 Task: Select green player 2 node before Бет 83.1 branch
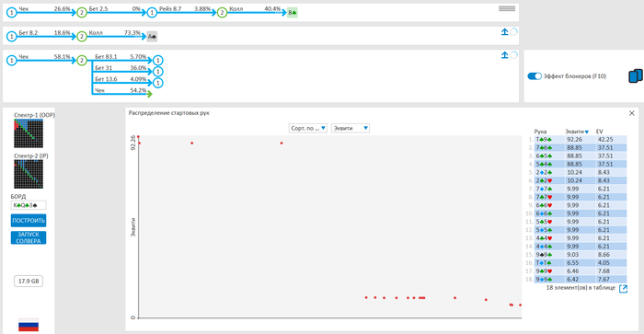click(82, 61)
